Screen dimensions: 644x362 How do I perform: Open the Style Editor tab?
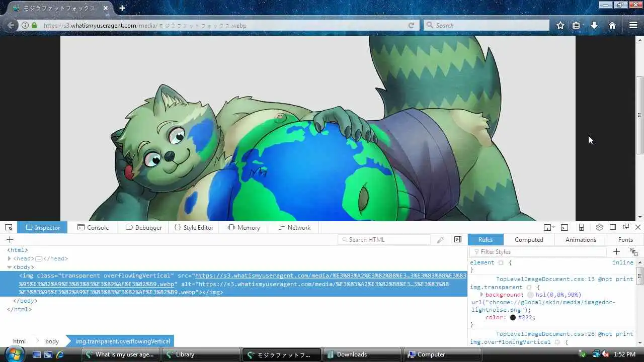coord(194,227)
